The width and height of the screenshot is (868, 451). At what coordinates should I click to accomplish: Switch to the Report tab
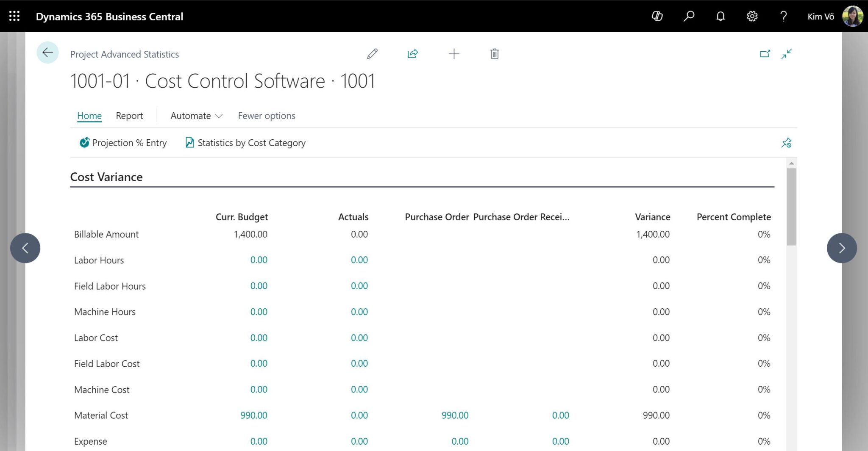(x=129, y=116)
